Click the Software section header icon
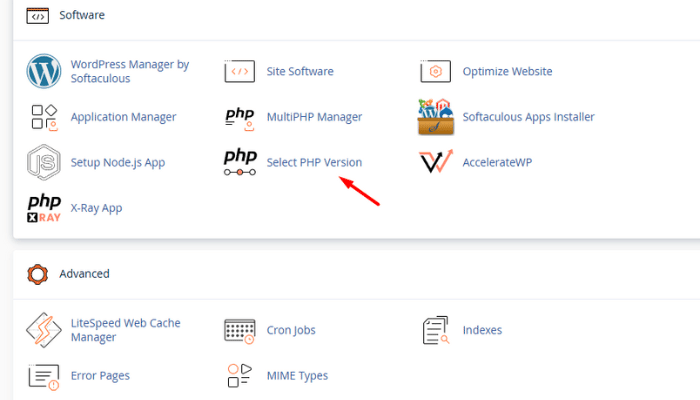Viewport: 700px width, 400px height. pyautogui.click(x=38, y=16)
